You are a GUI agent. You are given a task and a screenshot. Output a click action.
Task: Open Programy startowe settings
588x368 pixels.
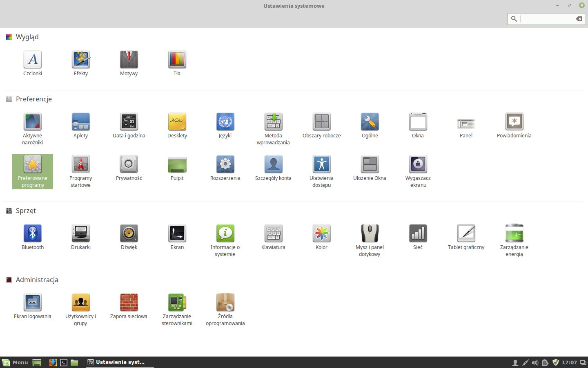point(81,172)
